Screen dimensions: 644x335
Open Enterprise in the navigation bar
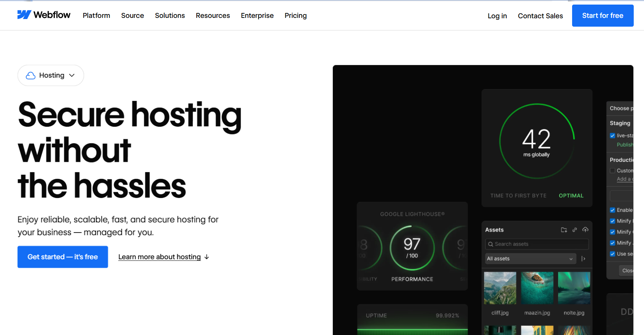pos(257,16)
